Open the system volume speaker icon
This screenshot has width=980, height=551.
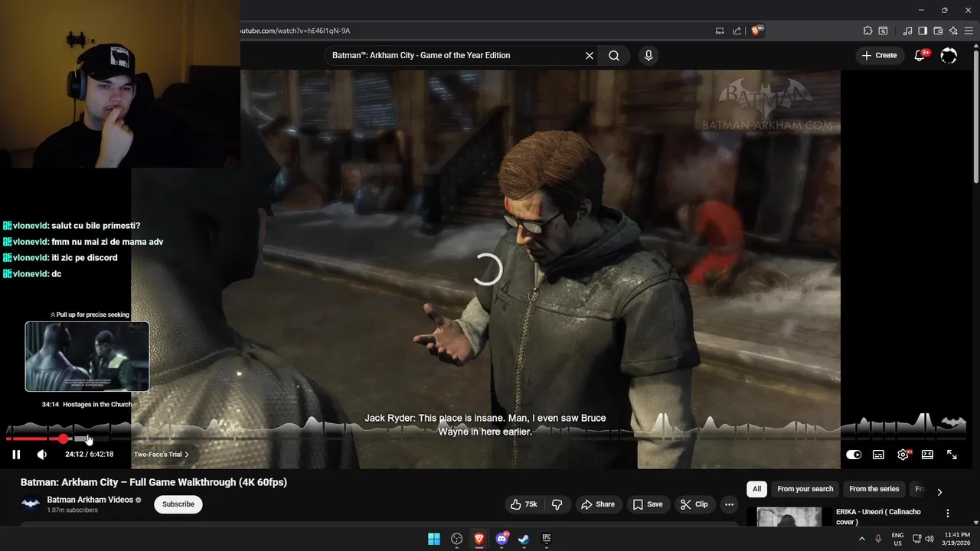(x=929, y=539)
